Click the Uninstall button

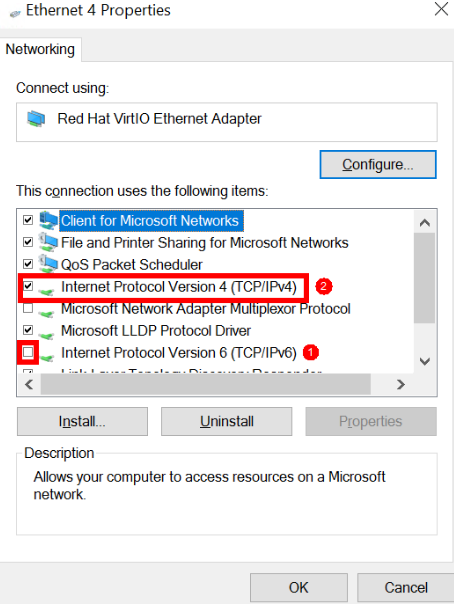226,421
